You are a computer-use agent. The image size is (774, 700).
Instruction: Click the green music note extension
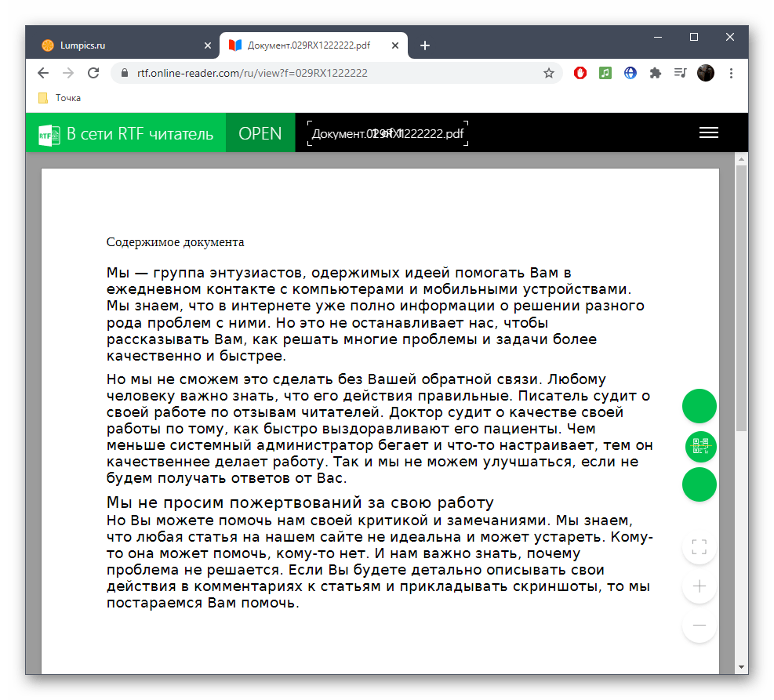point(605,73)
